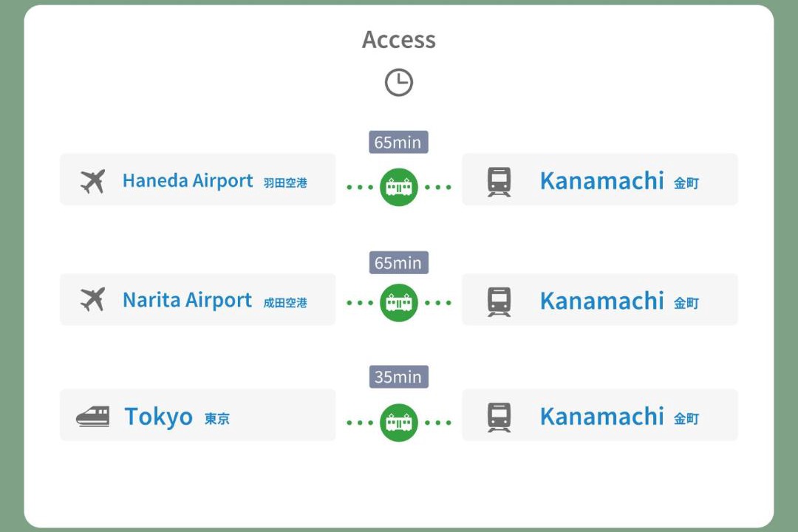
Task: Open the Narita Airport link
Action: [188, 300]
